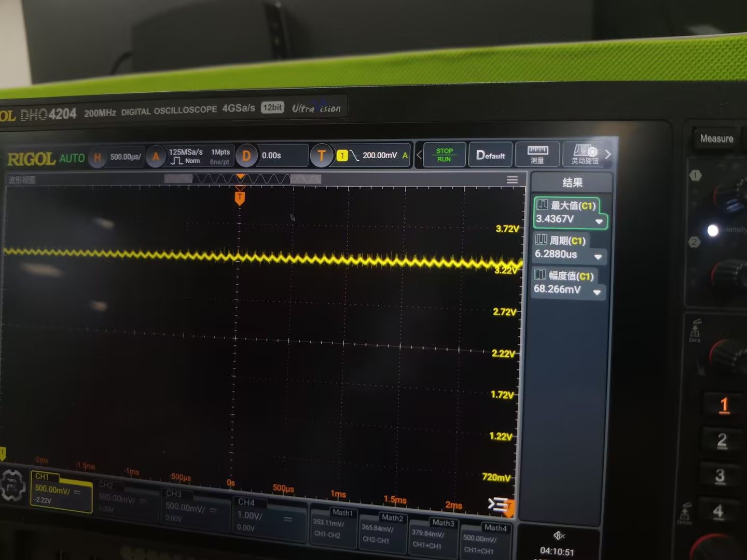Tap the D horizontal delay icon
Screen dimensions: 747x560
point(246,156)
